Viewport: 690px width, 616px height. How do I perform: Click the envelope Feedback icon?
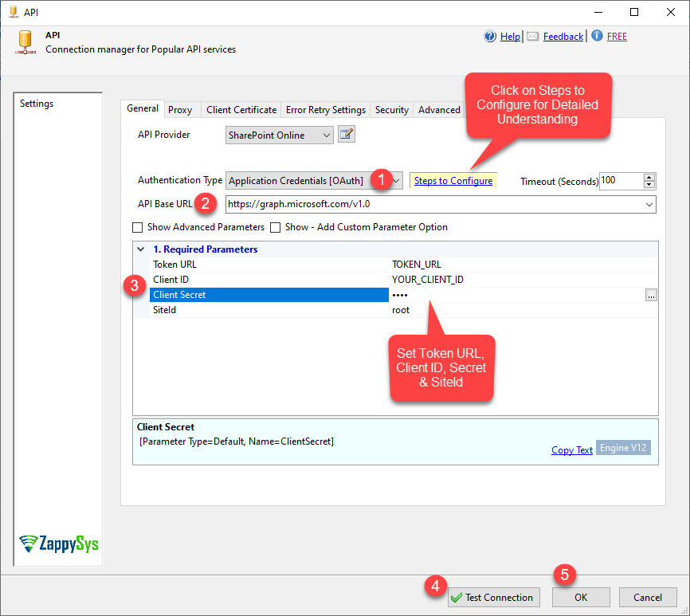coord(532,36)
